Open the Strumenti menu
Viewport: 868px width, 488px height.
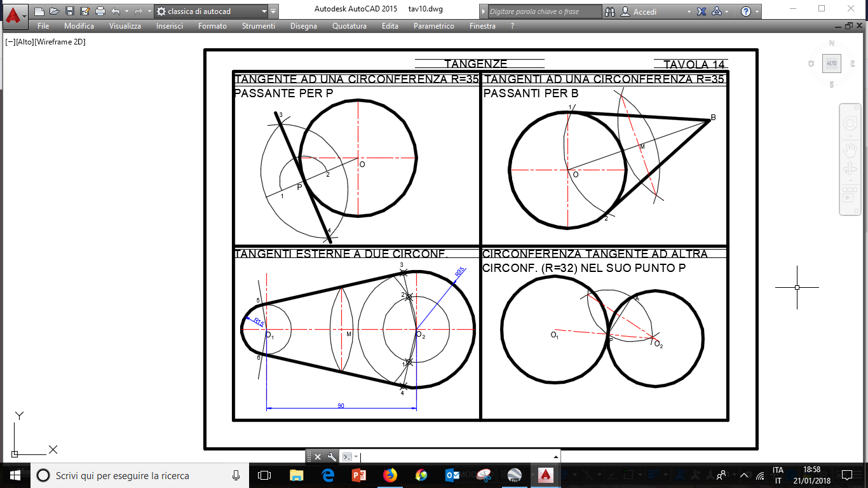[259, 26]
